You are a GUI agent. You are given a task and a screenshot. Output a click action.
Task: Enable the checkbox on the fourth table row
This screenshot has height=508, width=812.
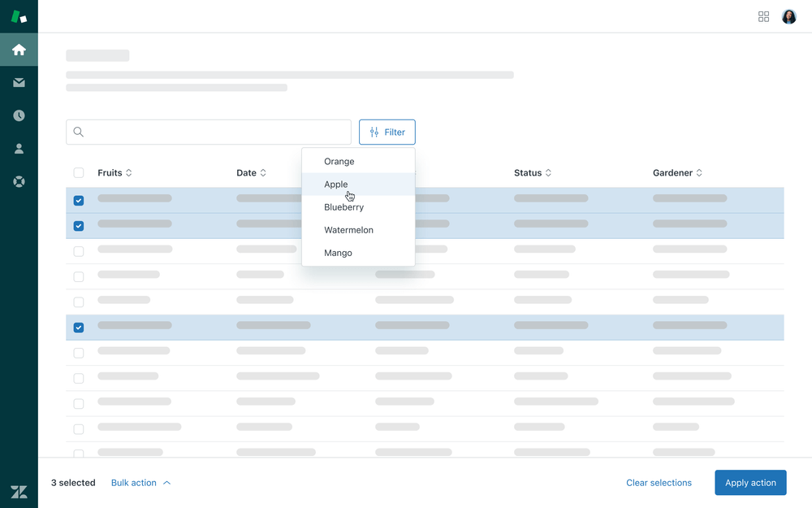(79, 276)
